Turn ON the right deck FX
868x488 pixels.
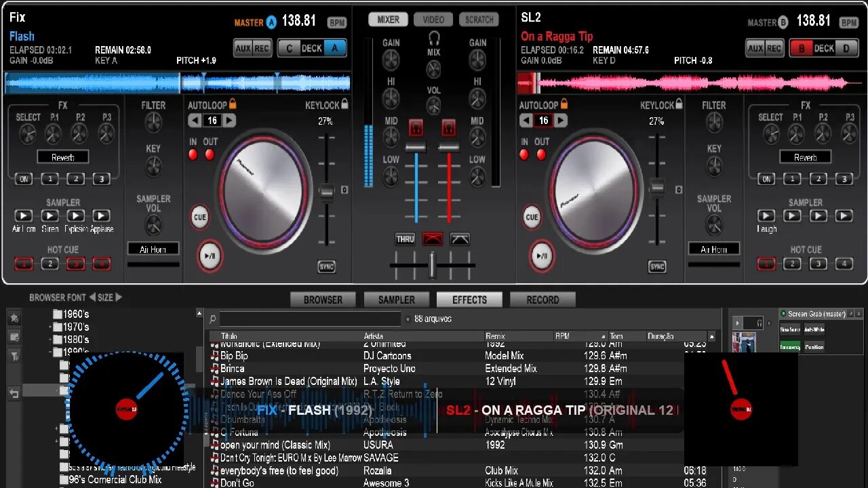[766, 179]
